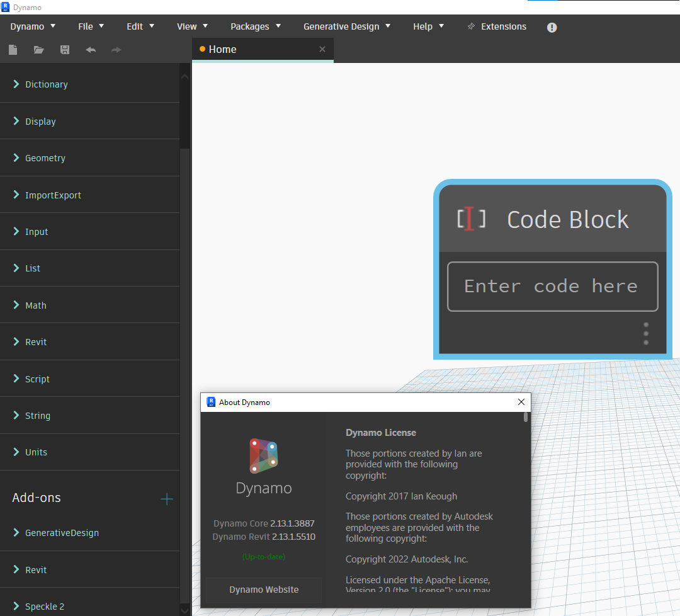Click the Add-ons section heading

[37, 498]
